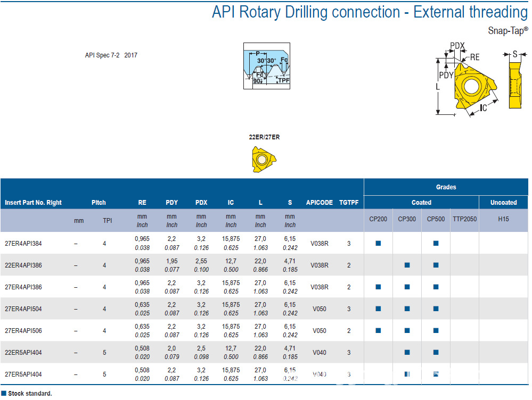Click the CP500 stock square in row 27ER4API504

click(436, 309)
